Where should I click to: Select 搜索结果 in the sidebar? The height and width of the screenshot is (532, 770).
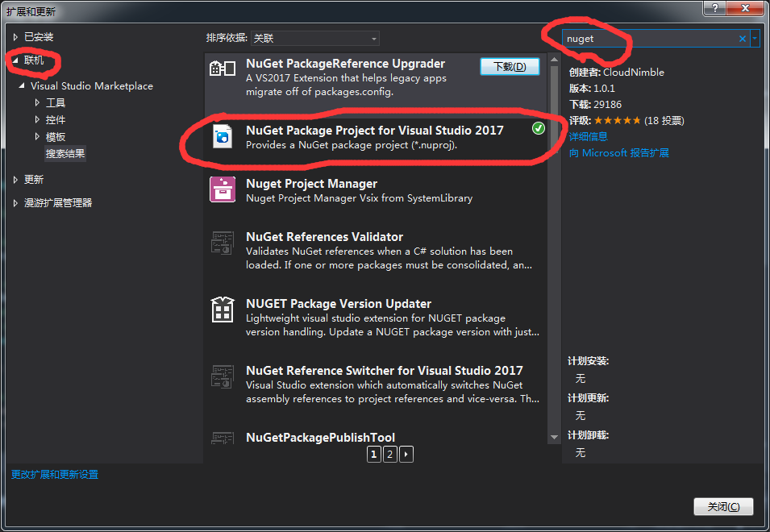click(x=65, y=152)
